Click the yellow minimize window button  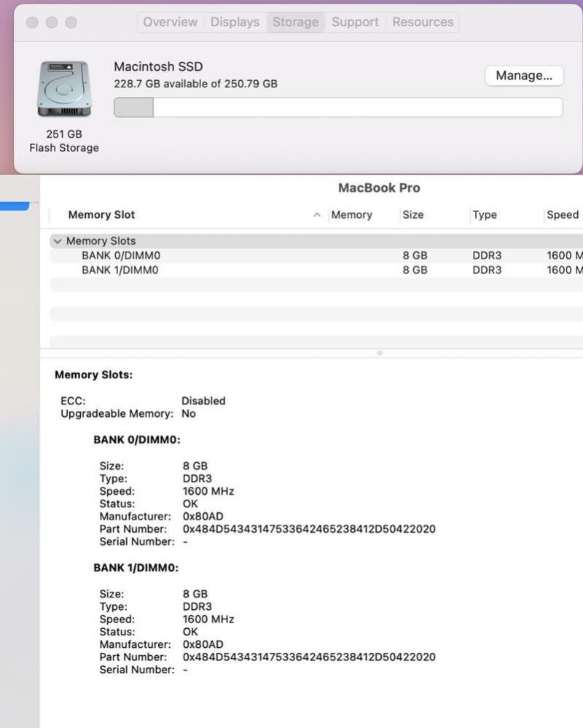tap(52, 23)
